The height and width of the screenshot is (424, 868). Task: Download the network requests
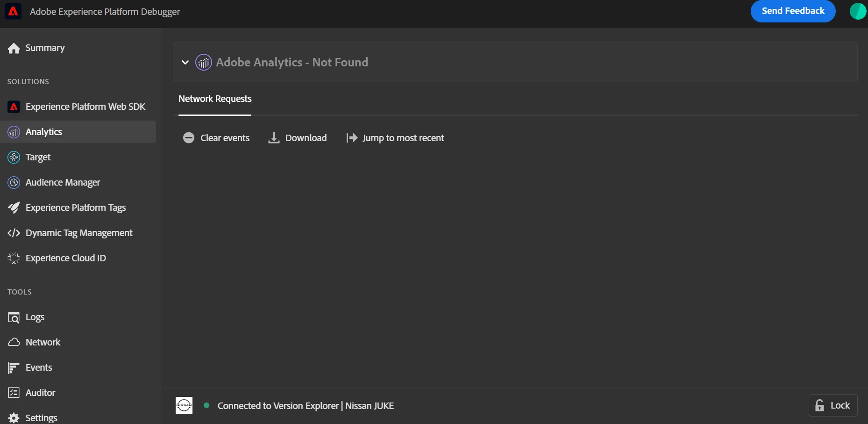pyautogui.click(x=297, y=138)
